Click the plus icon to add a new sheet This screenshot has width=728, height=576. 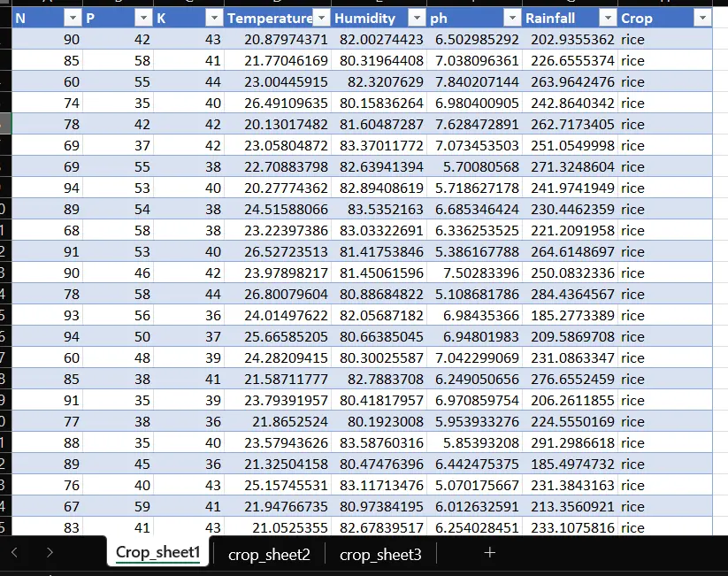489,551
